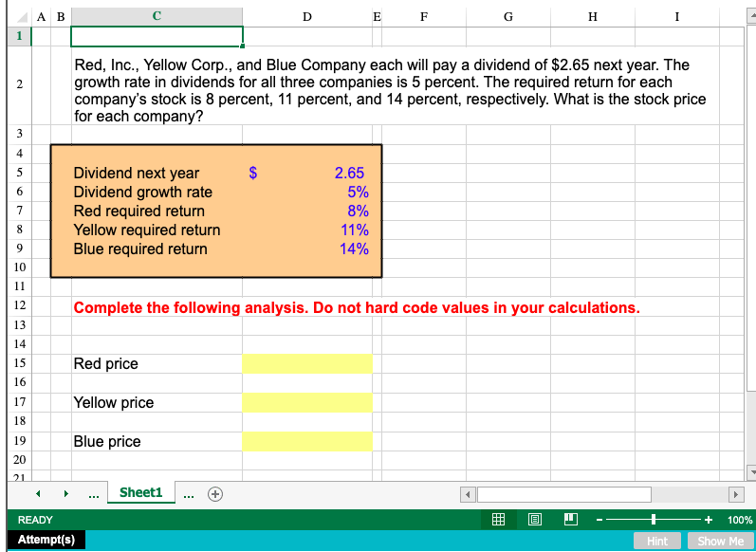Screen dimensions: 756x552
Task: Select row 15 header
Action: [x=19, y=363]
